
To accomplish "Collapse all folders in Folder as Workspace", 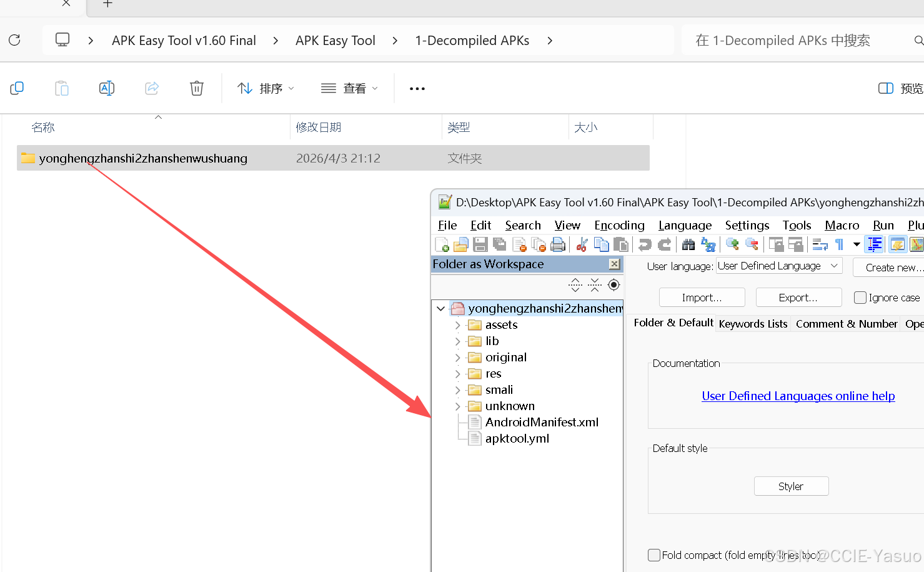I will pyautogui.click(x=595, y=285).
